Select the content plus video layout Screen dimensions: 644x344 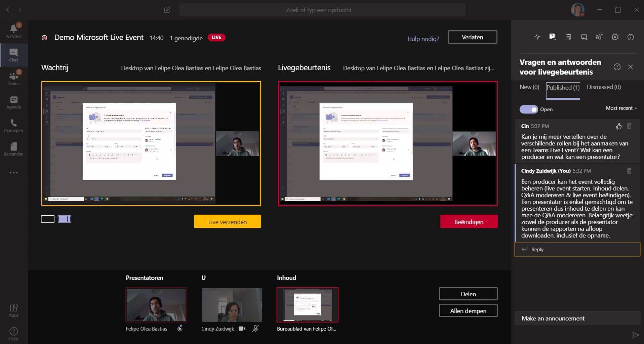(65, 219)
